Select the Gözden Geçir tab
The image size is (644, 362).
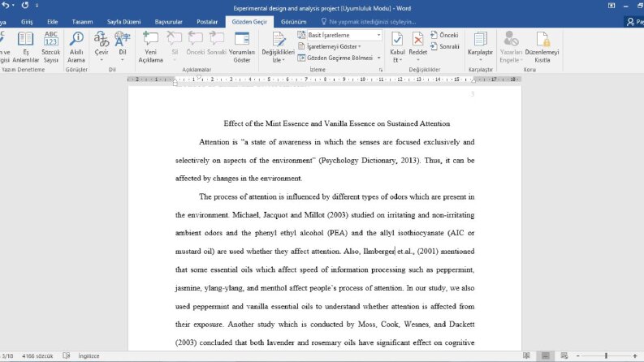pos(249,22)
